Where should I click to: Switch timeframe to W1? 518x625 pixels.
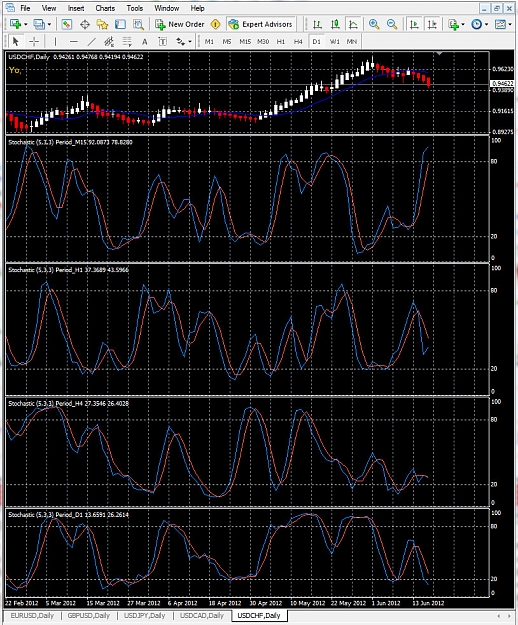click(334, 41)
